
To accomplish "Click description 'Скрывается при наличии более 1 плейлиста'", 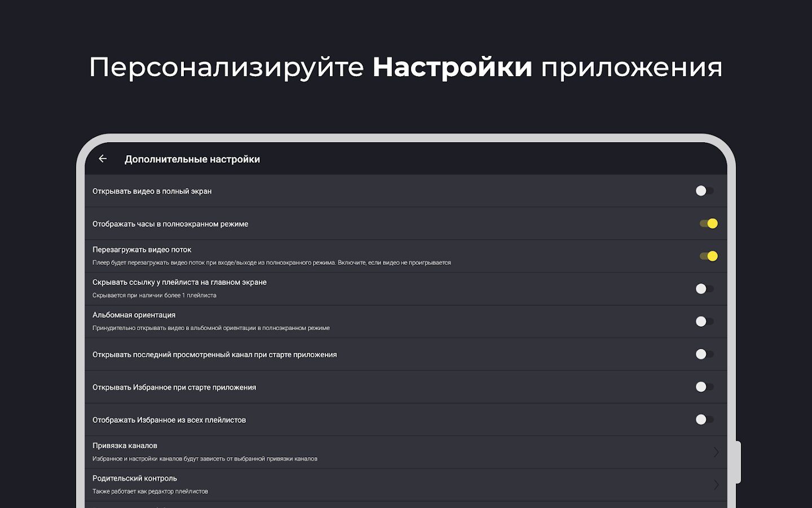I will coord(155,296).
